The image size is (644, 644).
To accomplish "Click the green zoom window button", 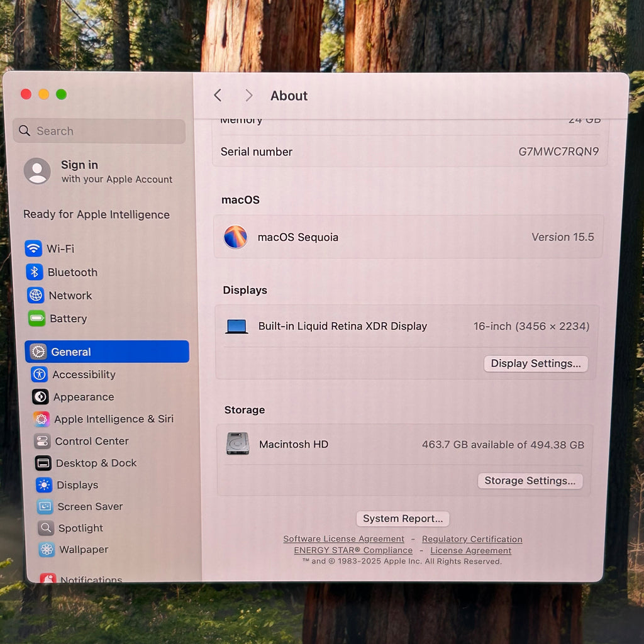I will click(x=62, y=94).
